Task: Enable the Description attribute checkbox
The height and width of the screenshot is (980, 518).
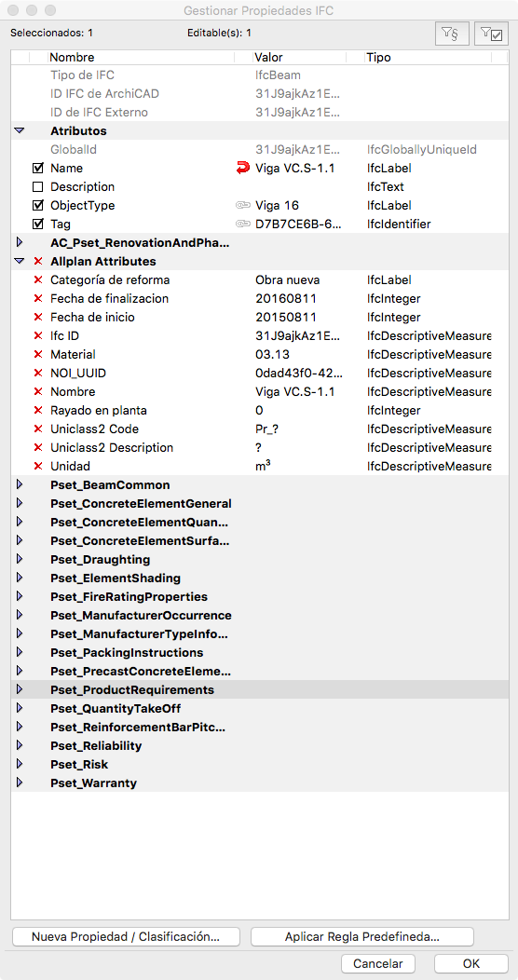Action: pos(38,187)
